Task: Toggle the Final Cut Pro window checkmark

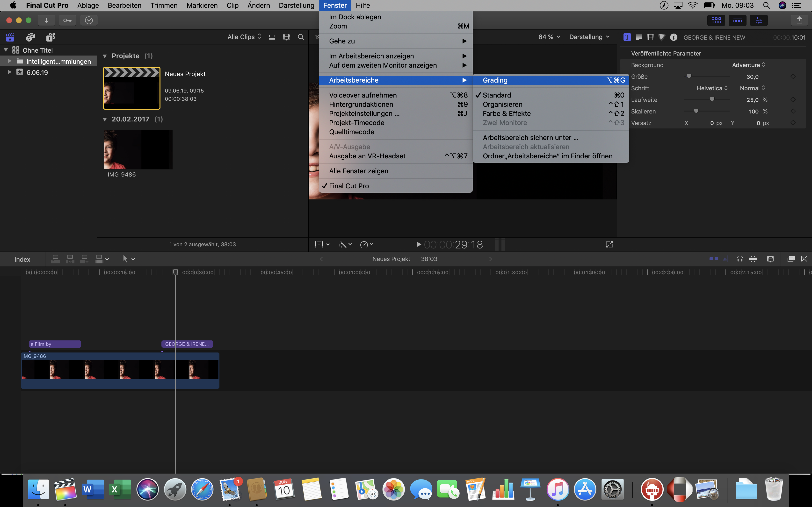Action: pos(349,186)
